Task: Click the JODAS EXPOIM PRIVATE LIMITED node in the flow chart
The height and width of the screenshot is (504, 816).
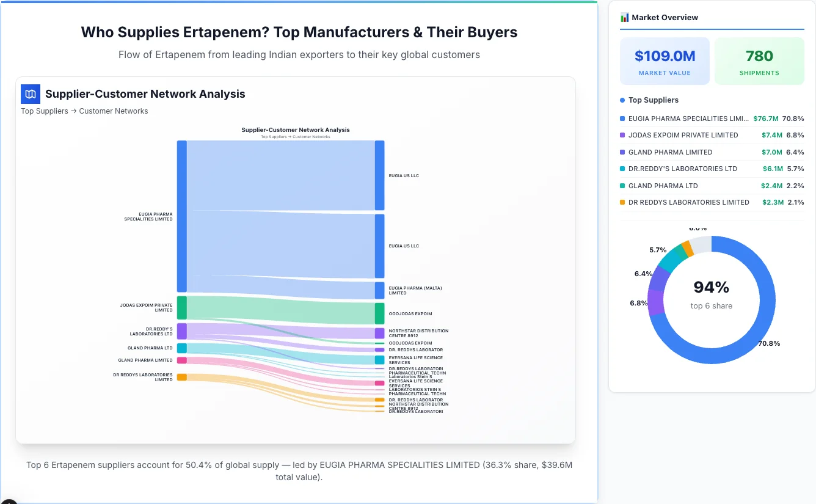Action: [180, 308]
